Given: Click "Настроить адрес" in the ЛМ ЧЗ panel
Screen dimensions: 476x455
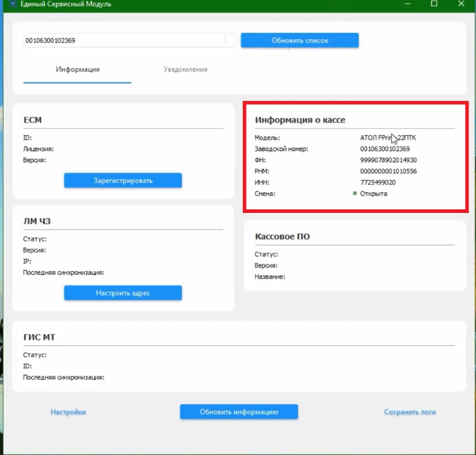Looking at the screenshot, I should (x=123, y=293).
